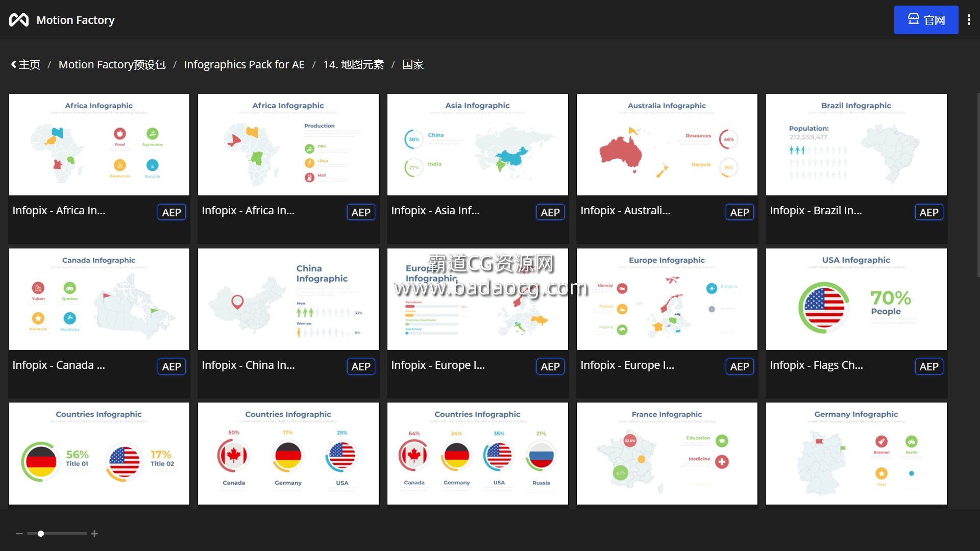The width and height of the screenshot is (980, 551).
Task: Click AEP badge on Flags Ch... item
Action: point(929,366)
